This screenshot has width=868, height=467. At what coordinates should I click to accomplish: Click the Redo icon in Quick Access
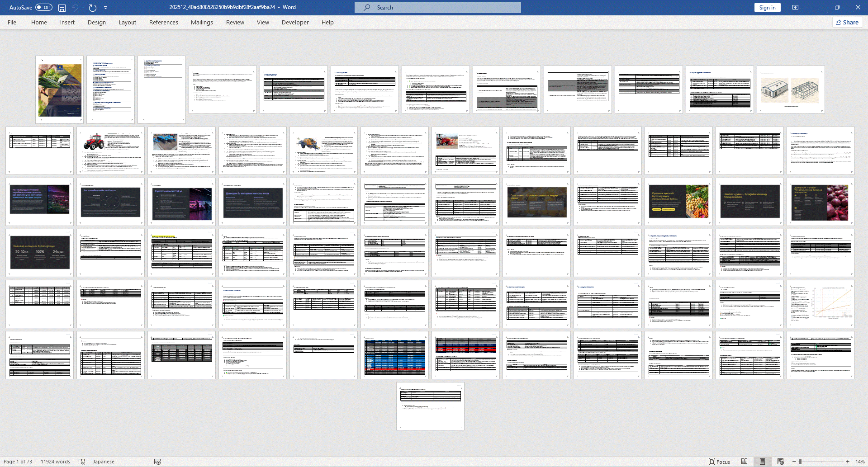point(93,8)
